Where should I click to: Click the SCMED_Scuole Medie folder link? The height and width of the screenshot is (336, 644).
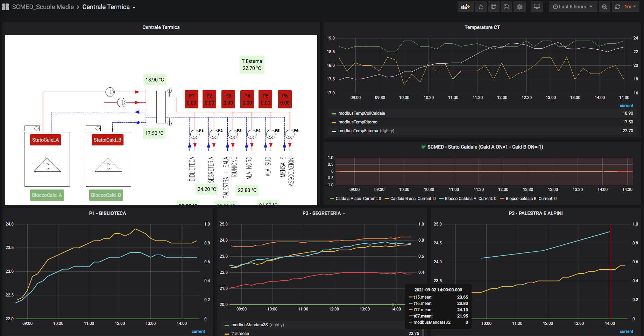[43, 7]
